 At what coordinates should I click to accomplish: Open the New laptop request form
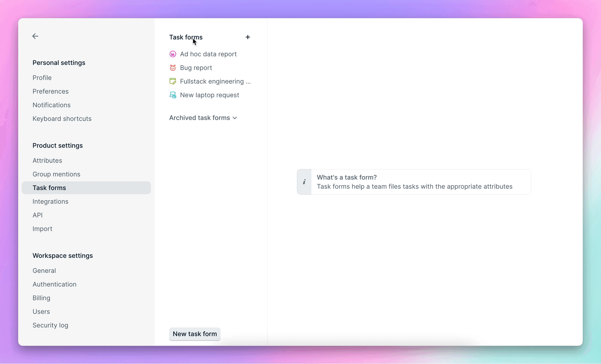click(x=209, y=95)
